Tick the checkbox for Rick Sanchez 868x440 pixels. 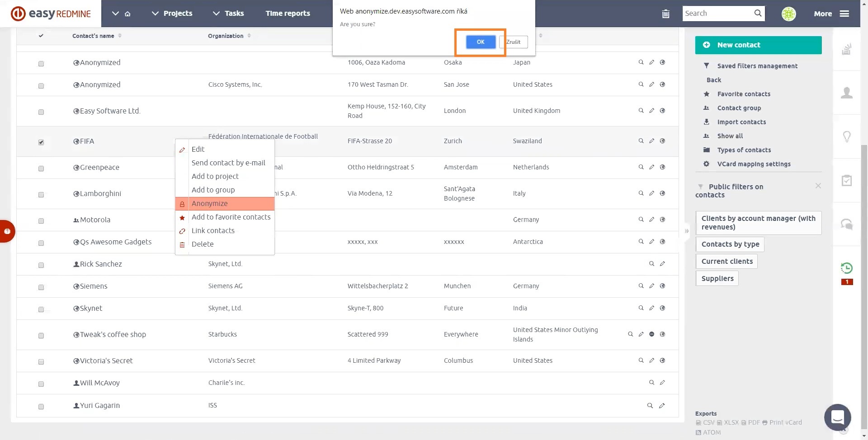click(41, 265)
